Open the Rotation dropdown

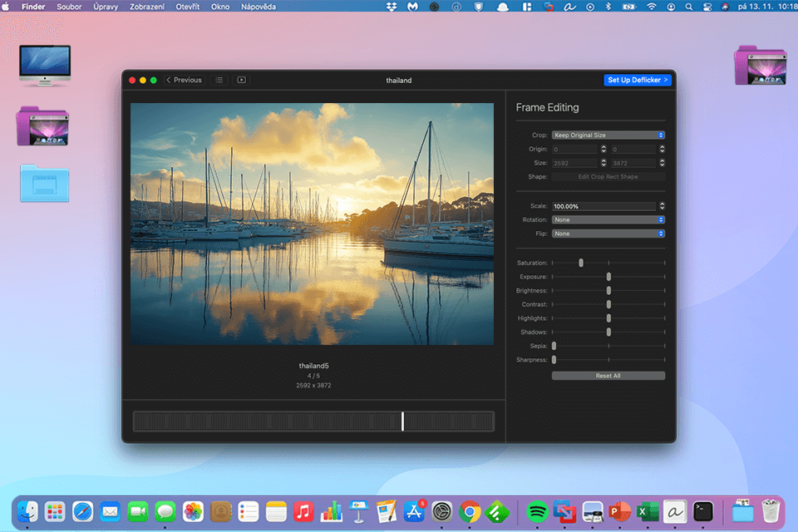click(x=608, y=220)
